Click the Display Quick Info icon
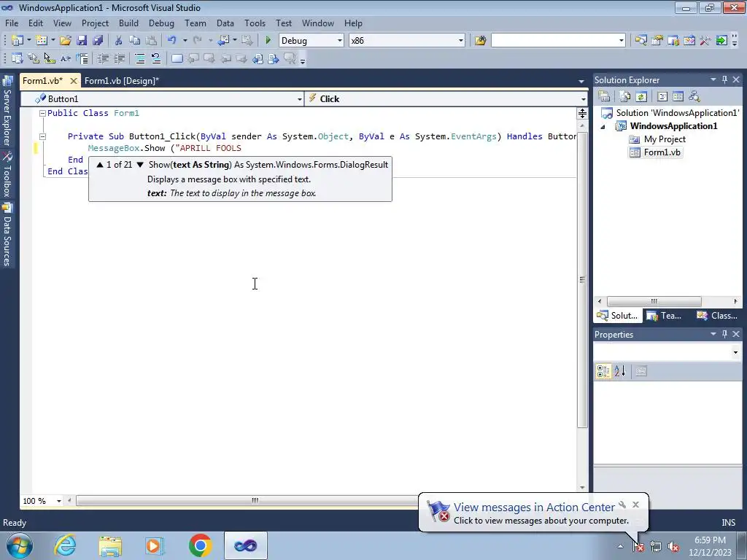Image resolution: width=747 pixels, height=560 pixels. (50, 58)
